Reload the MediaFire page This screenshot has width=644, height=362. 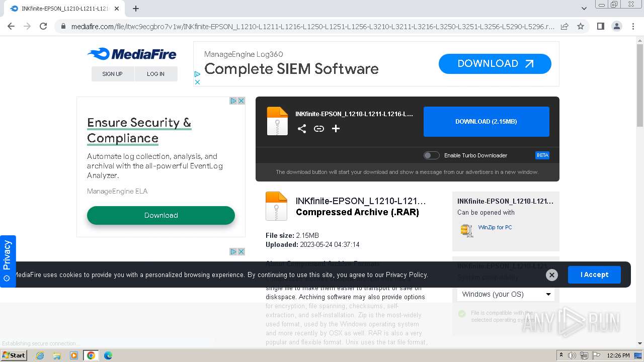(x=43, y=26)
